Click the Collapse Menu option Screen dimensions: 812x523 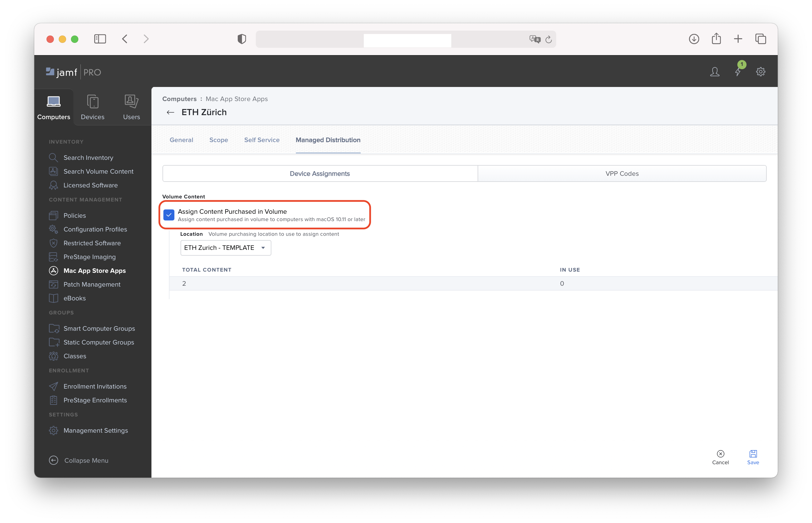click(86, 460)
